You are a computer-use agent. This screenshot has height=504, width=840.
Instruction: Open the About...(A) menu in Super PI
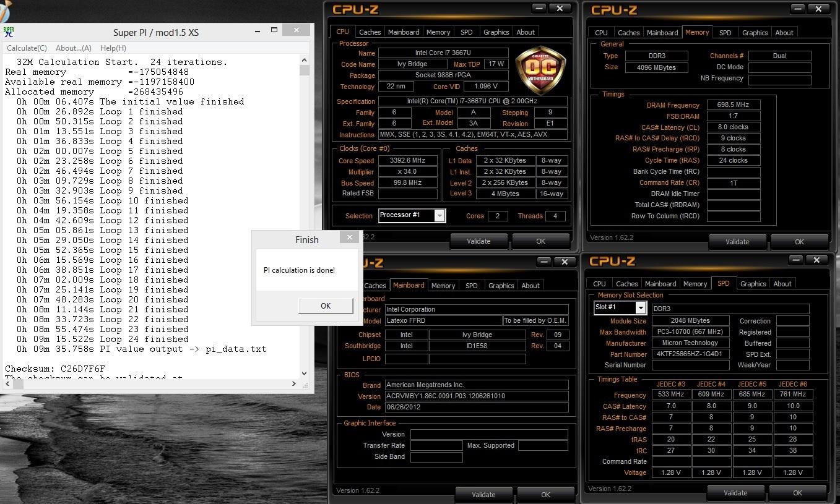74,48
